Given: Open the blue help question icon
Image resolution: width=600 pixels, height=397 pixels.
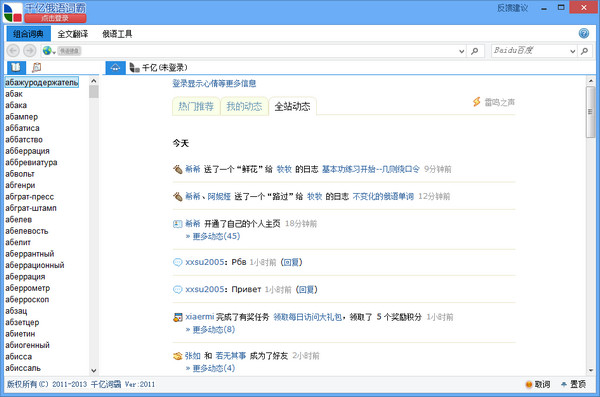Looking at the screenshot, I should [584, 33].
